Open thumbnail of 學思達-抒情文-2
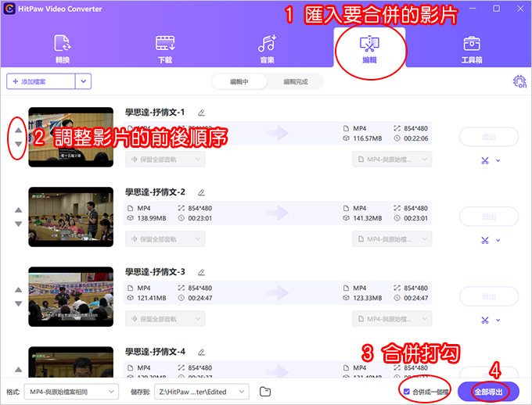The height and width of the screenshot is (405, 532). (71, 217)
